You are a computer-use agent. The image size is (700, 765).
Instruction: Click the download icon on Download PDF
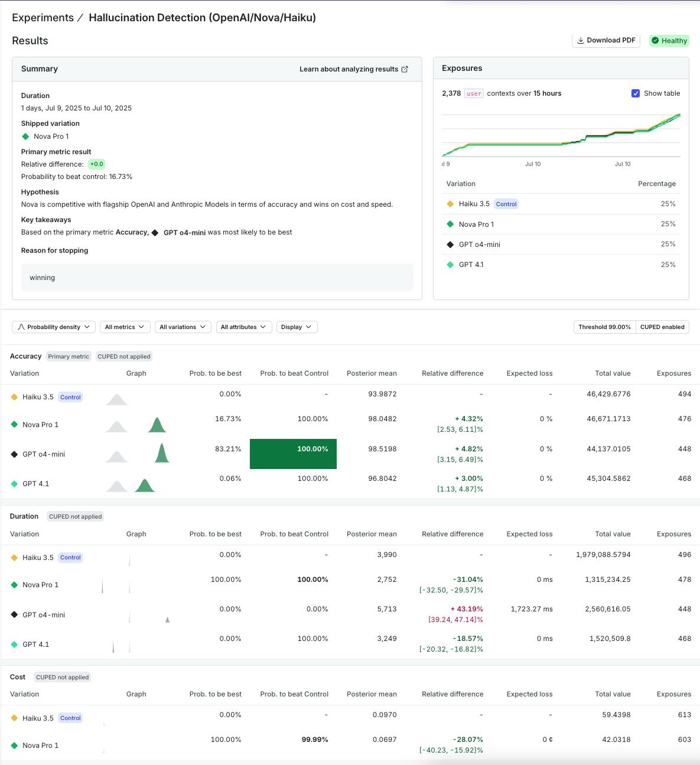pos(581,40)
